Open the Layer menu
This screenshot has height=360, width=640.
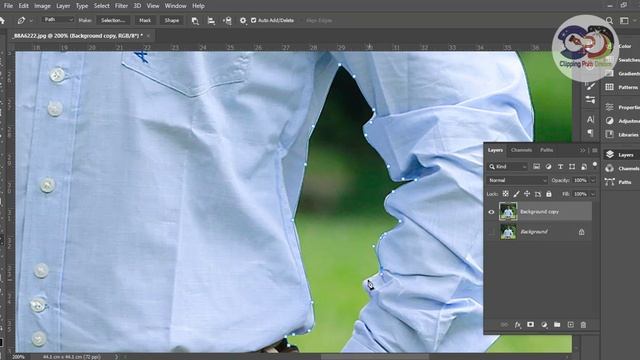[63, 6]
